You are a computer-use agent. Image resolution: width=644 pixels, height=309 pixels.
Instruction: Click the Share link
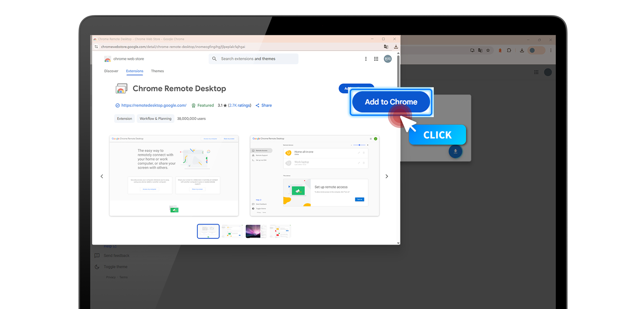tap(264, 105)
